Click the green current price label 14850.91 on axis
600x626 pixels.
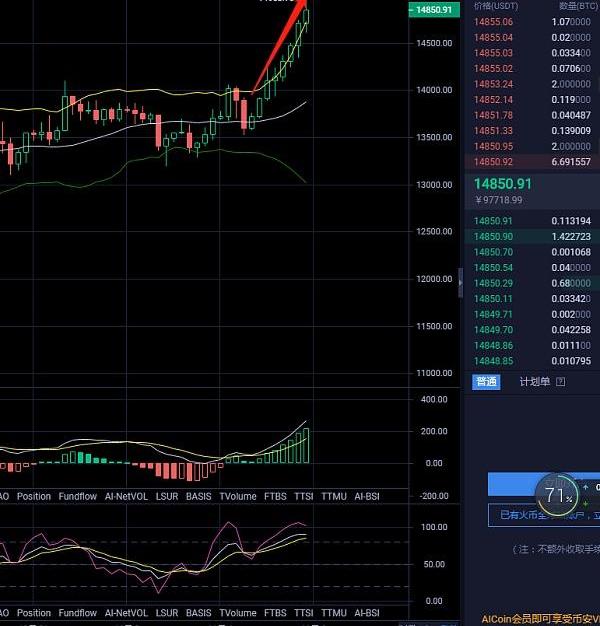pyautogui.click(x=432, y=10)
